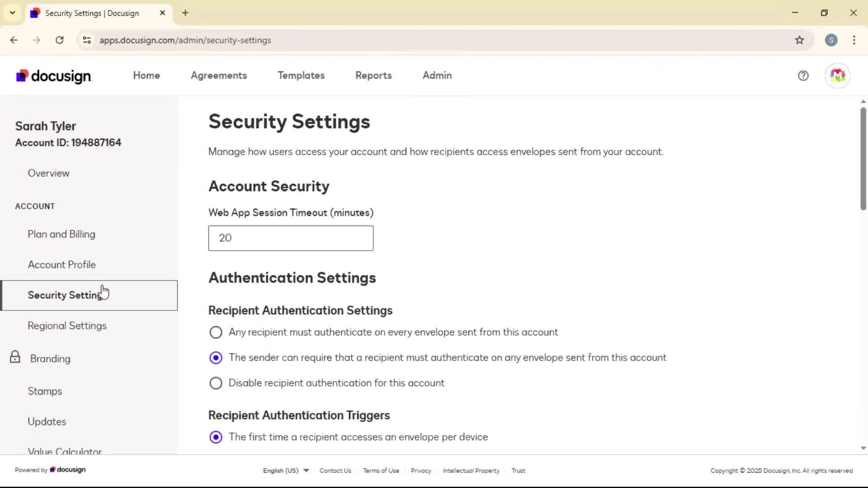Click Intellectual Property footer link
868x488 pixels.
471,470
